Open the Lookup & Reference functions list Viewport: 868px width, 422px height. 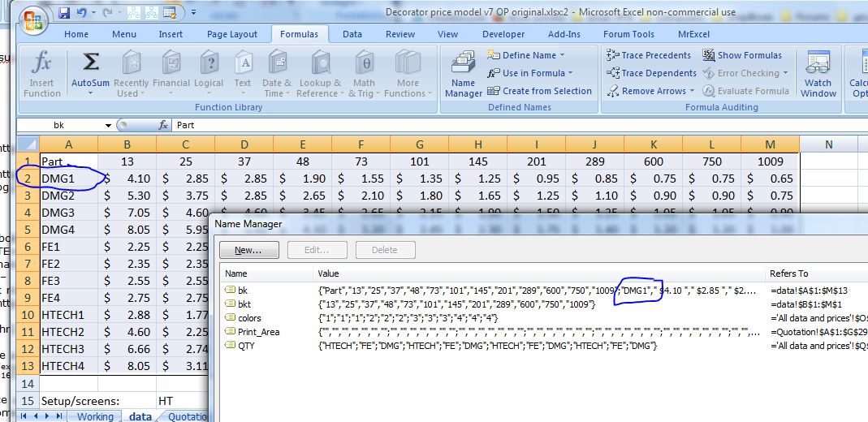[320, 74]
